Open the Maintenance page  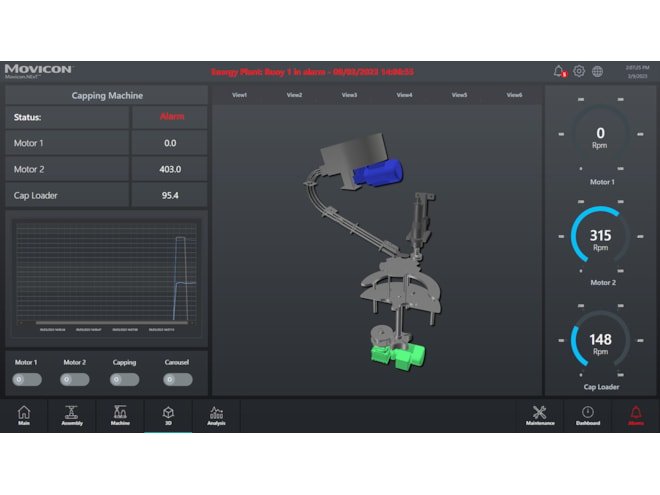coord(540,415)
